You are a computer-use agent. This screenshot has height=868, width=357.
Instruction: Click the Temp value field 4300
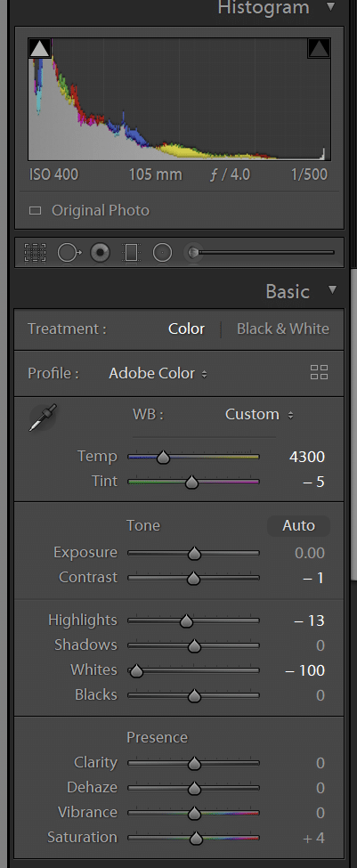(x=306, y=458)
